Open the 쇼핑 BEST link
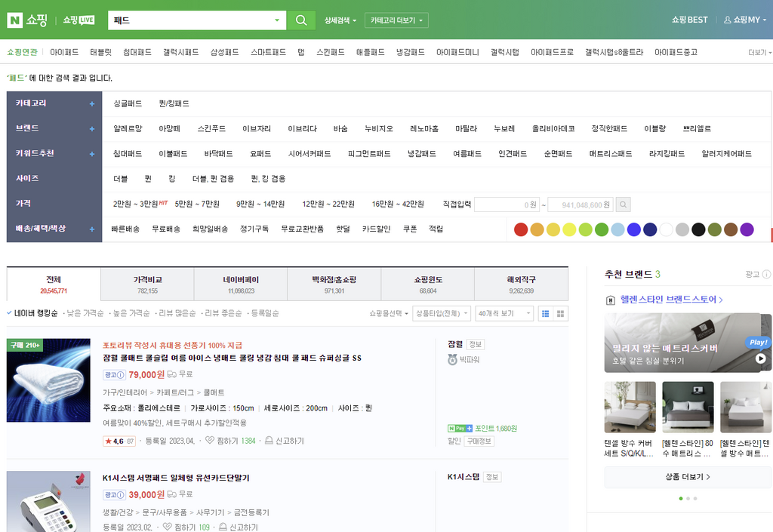The width and height of the screenshot is (773, 532). (689, 20)
